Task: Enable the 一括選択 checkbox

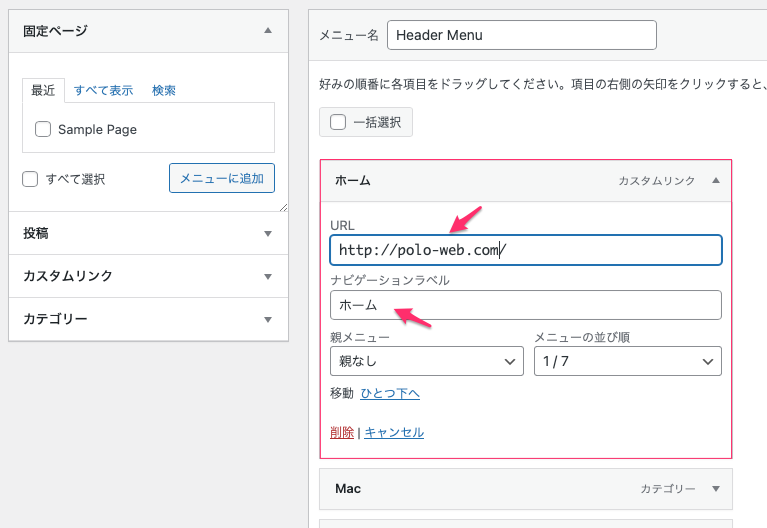Action: click(339, 122)
